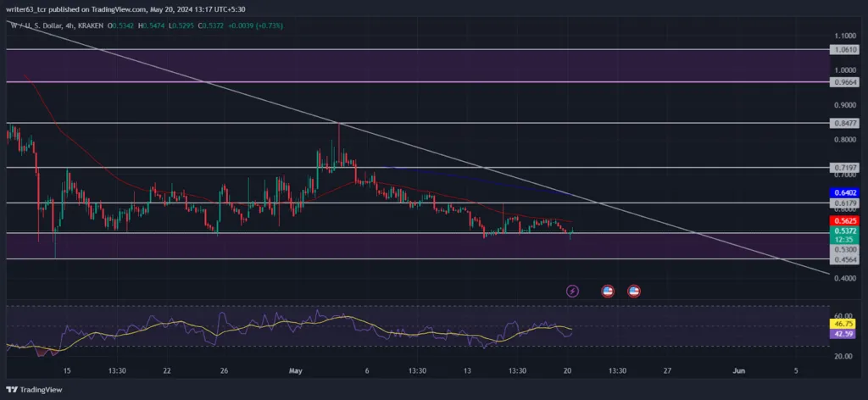Click the 0.4564 price level label
The image size is (868, 400).
(x=844, y=259)
